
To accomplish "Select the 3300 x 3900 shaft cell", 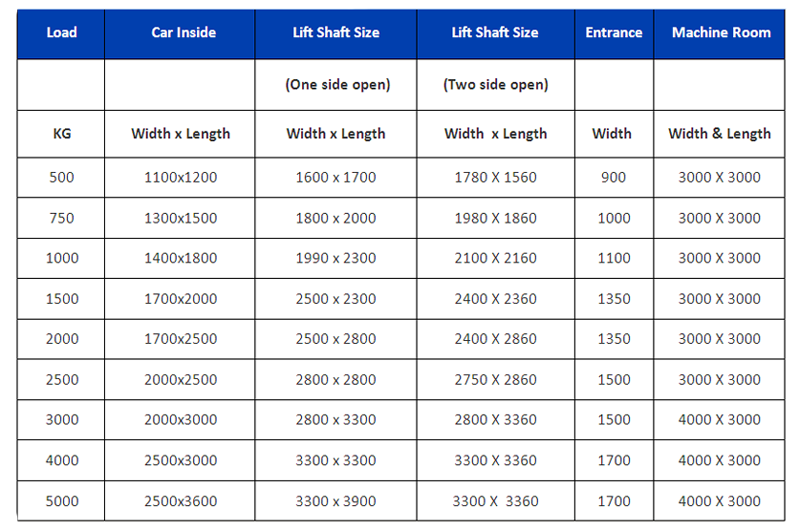I will click(336, 501).
